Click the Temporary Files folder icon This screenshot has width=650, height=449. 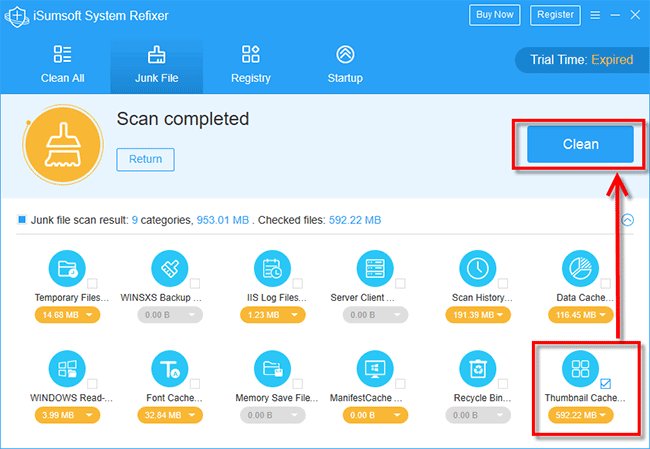point(67,269)
